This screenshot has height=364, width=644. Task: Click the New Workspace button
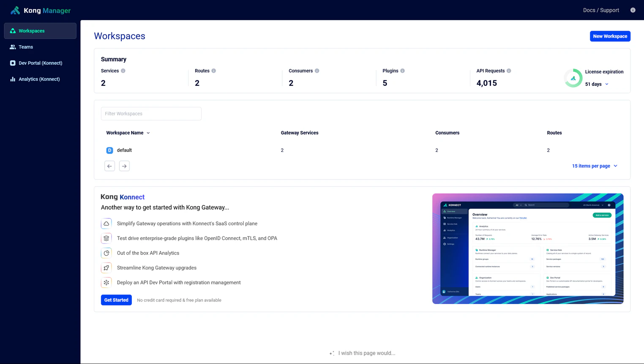610,36
